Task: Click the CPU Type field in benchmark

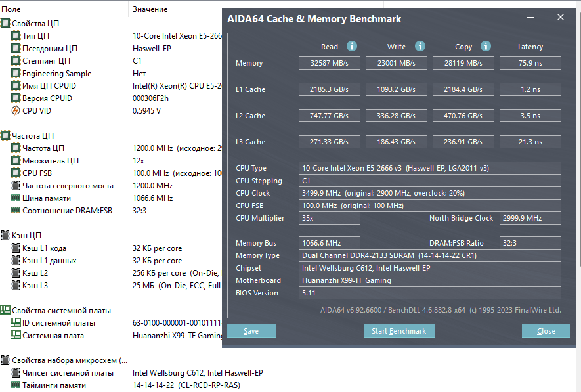Action: pyautogui.click(x=430, y=168)
